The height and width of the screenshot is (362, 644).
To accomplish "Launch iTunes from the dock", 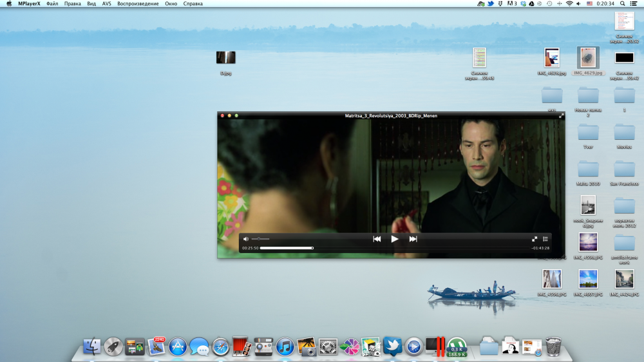I will 285,347.
